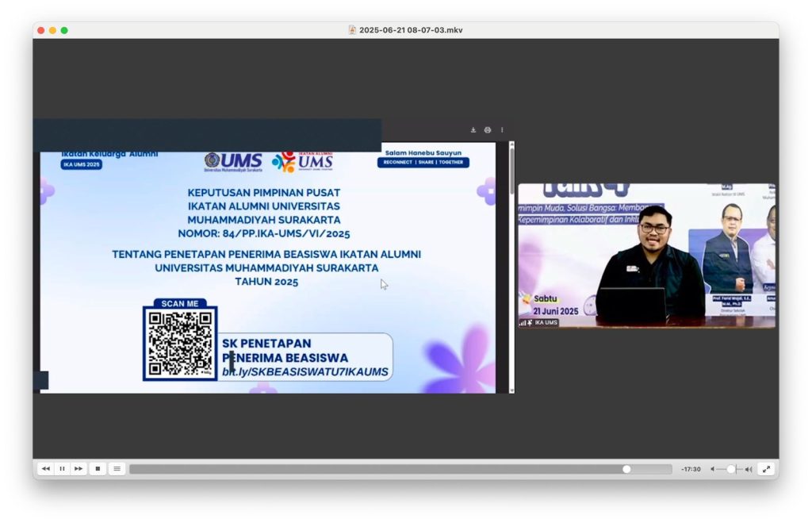Toggle the remaining time display -17:30
The image size is (812, 523).
click(691, 469)
